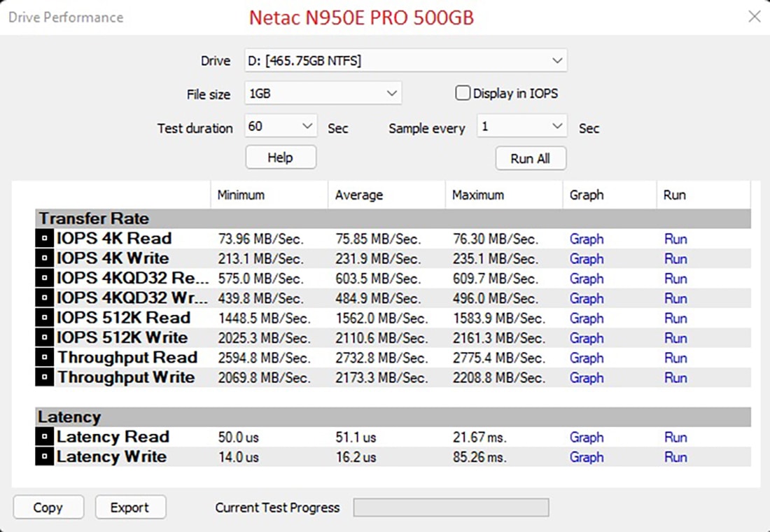The width and height of the screenshot is (770, 532).
Task: Click the icon beside Latency Write
Action: coord(44,457)
